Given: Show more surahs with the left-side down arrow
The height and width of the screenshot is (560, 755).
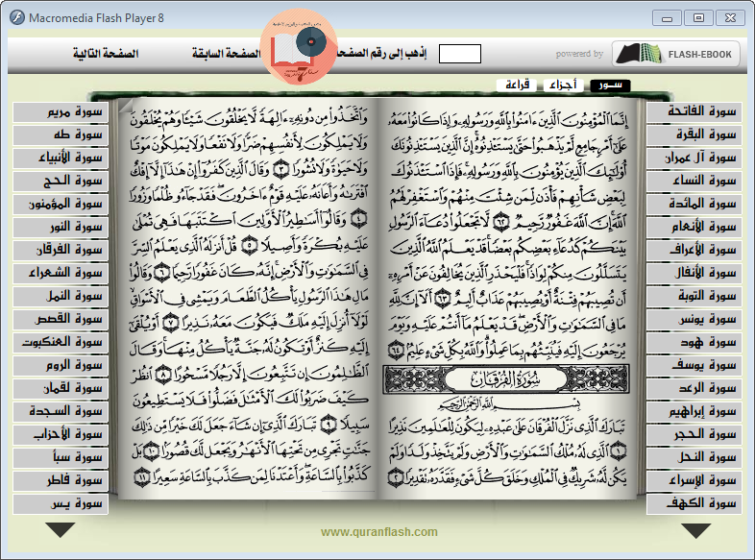Looking at the screenshot, I should (61, 530).
